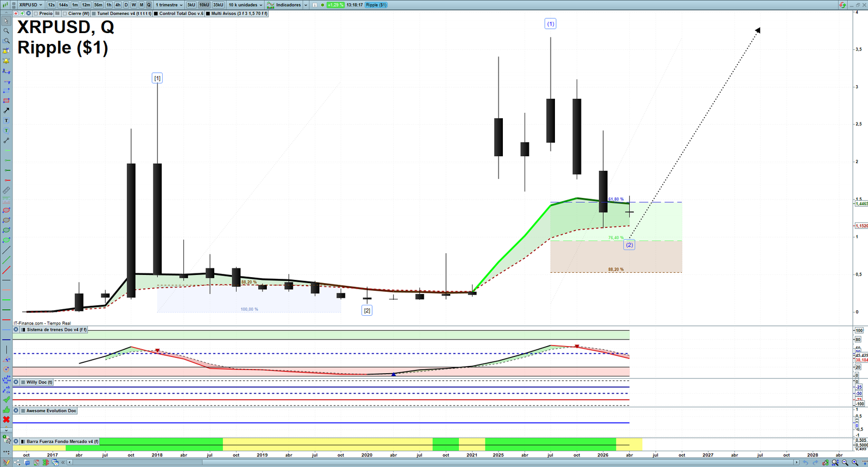This screenshot has height=467, width=868.
Task: Select the segment line tool
Action: pyautogui.click(x=6, y=140)
